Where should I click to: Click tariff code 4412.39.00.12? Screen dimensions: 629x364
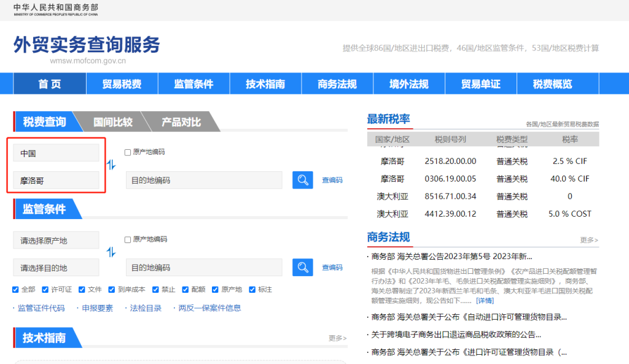tap(450, 214)
